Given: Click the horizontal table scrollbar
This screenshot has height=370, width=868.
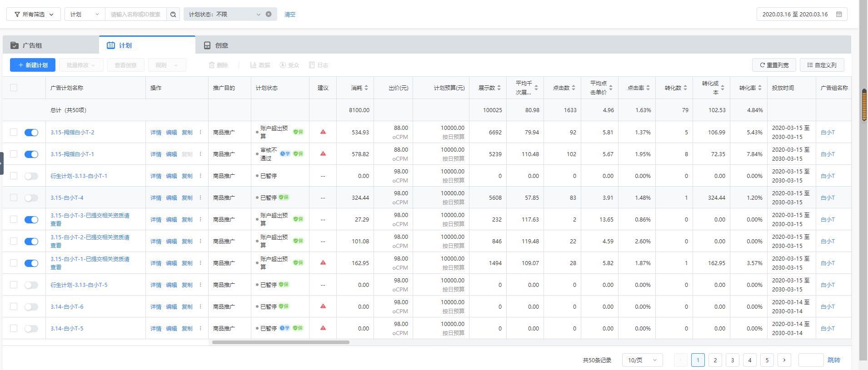Looking at the screenshot, I should (280, 342).
